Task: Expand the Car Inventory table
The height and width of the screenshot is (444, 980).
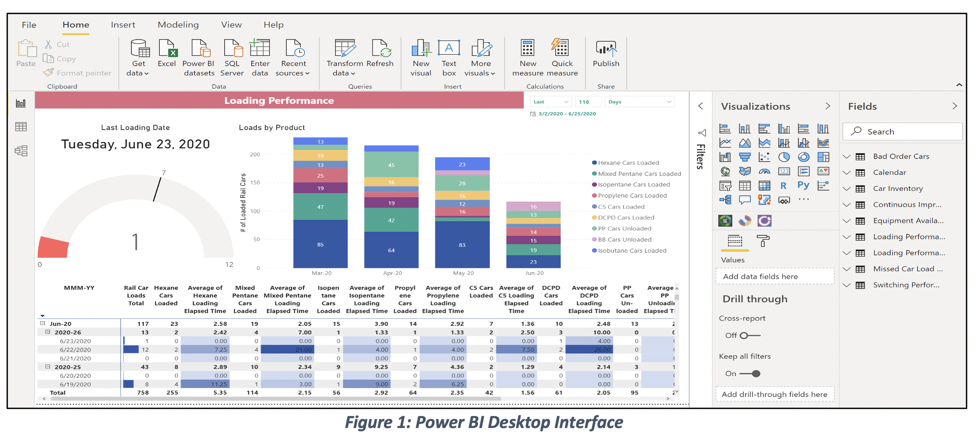Action: click(x=846, y=189)
